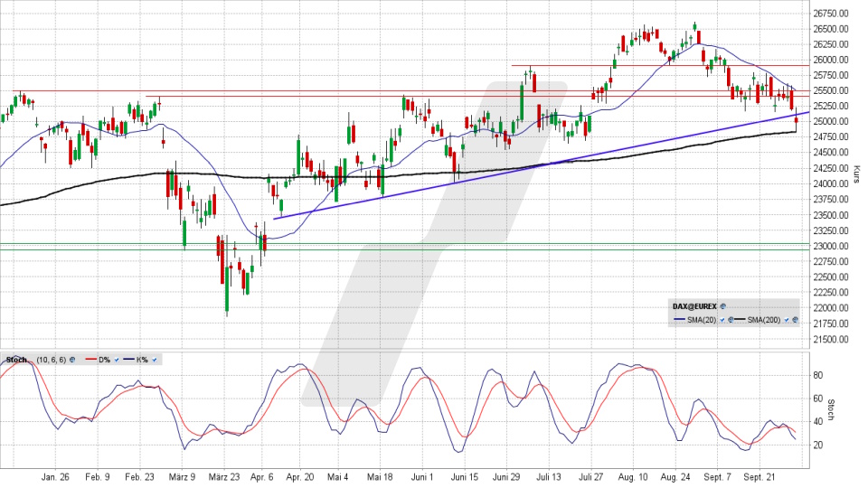The height and width of the screenshot is (488, 868).
Task: Click the Stoch indicator label
Action: [x=16, y=360]
